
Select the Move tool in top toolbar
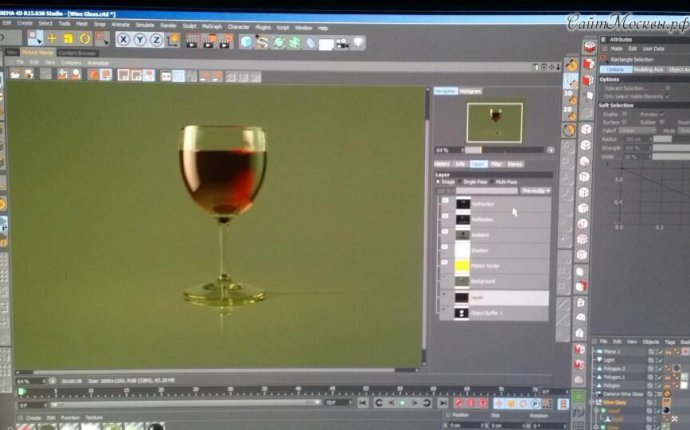(52, 40)
